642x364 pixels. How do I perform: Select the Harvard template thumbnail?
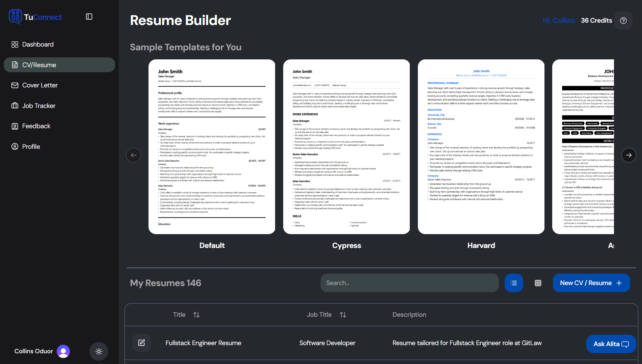pos(481,147)
